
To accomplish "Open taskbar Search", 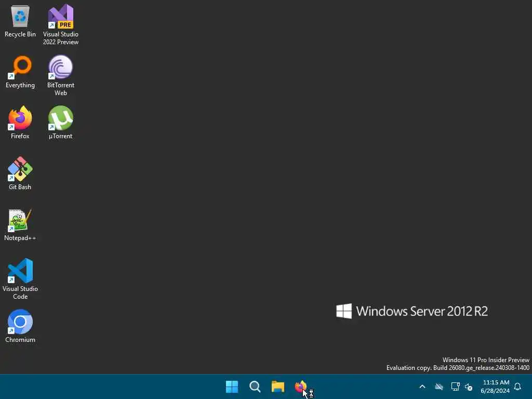I will point(255,387).
